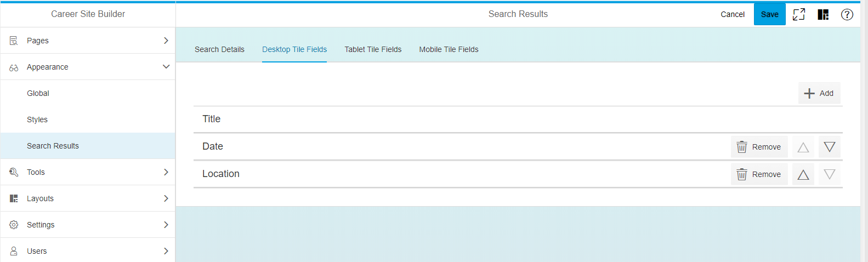Screen dimensions: 868x262
Task: Expand the Pages menu chevron
Action: (166, 41)
